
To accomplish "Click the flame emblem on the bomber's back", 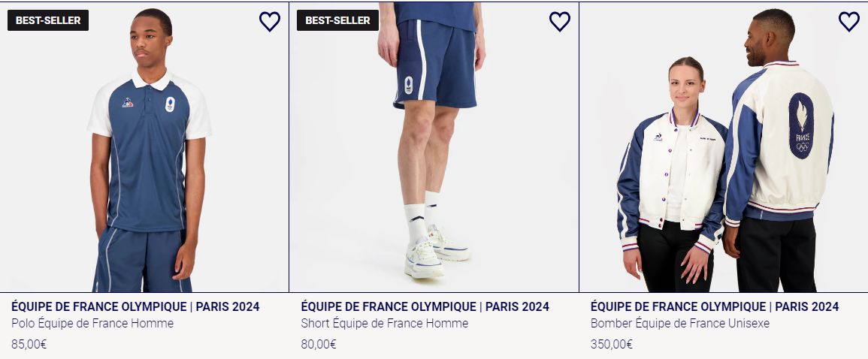I will pos(801,125).
